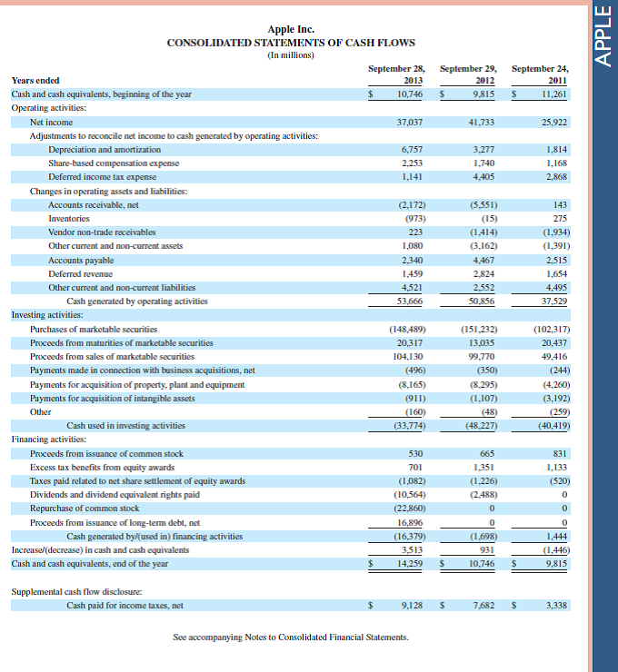Image resolution: width=618 pixels, height=672 pixels.
Task: Select accounts payable value 4,467
Action: coord(483,260)
